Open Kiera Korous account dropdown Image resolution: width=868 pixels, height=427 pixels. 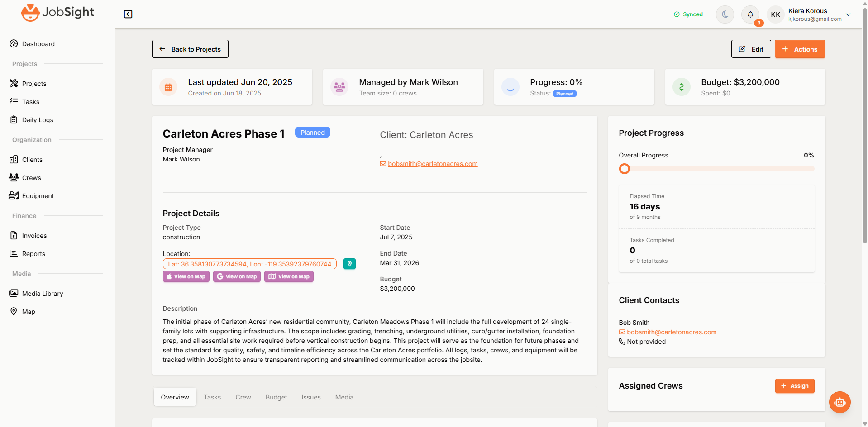[848, 14]
